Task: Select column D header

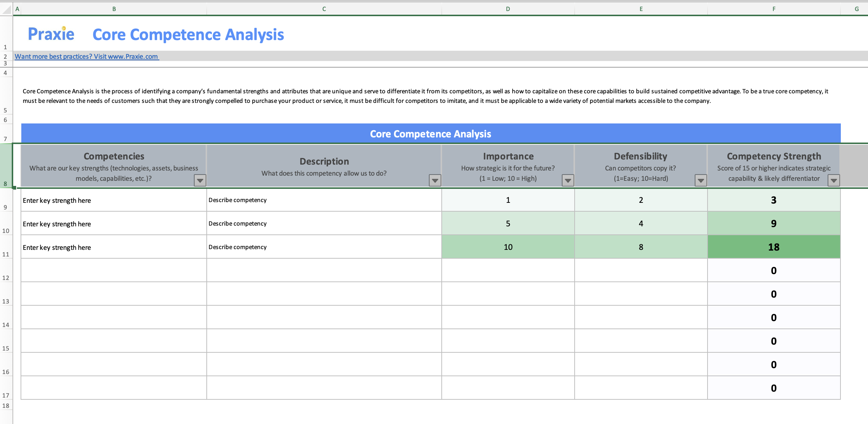Action: [x=508, y=9]
